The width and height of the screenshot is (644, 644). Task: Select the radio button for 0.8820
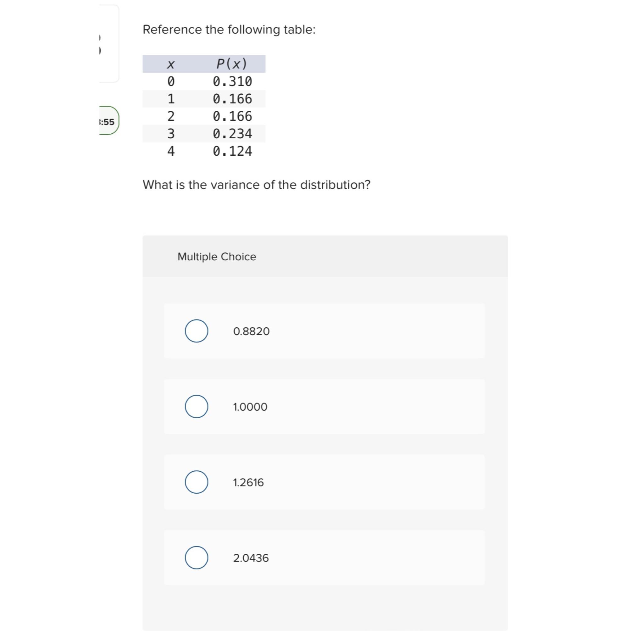coord(196,331)
